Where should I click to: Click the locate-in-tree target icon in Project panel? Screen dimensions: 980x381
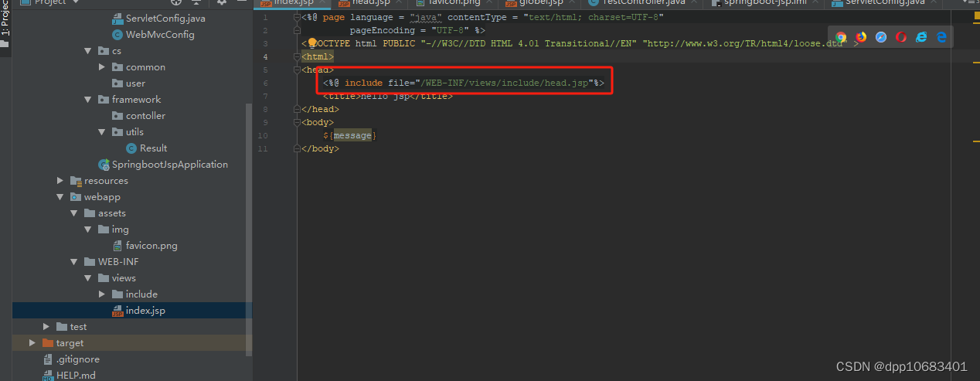(x=176, y=2)
